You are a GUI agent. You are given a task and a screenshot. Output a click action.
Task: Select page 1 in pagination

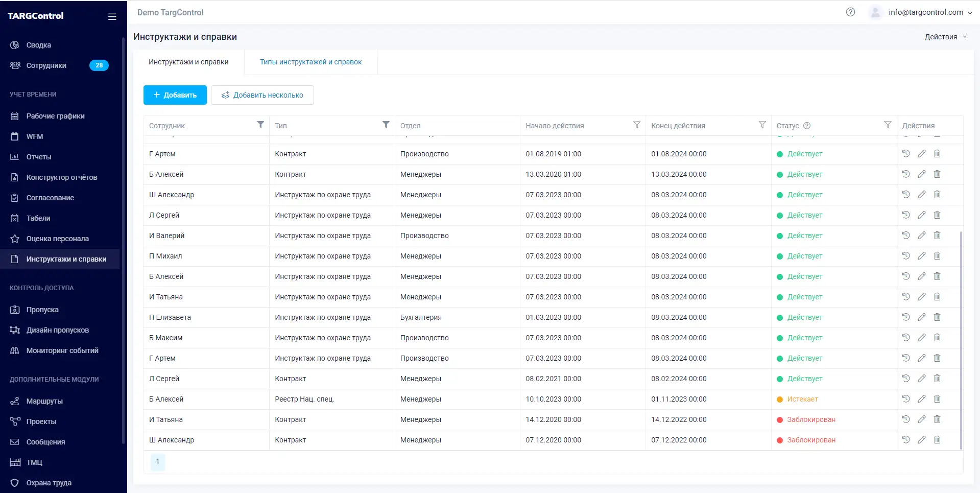pyautogui.click(x=157, y=461)
